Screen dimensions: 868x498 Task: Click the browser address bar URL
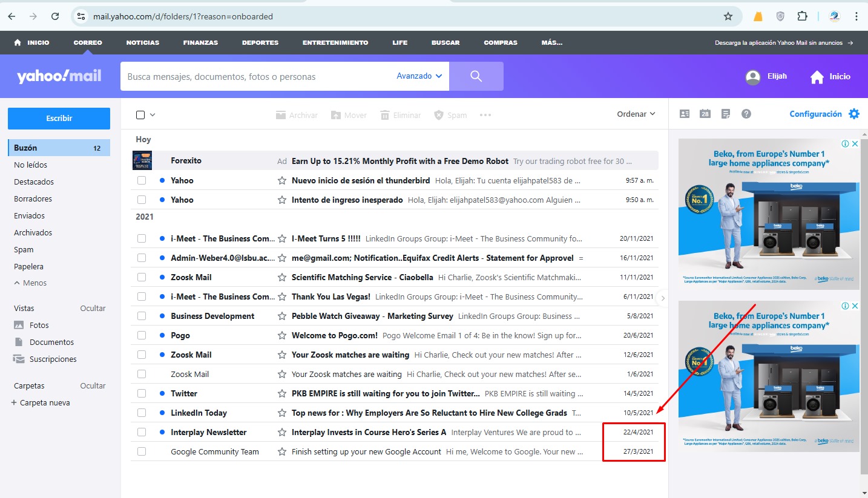click(183, 16)
